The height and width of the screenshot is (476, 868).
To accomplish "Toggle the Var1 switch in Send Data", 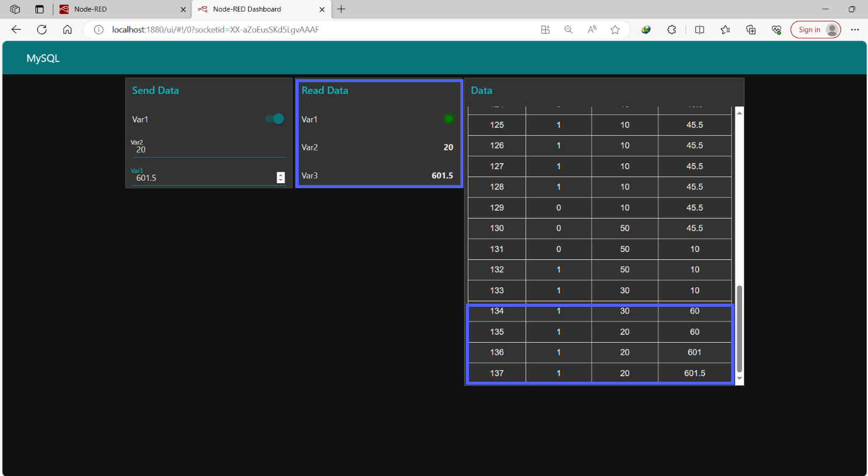I will tap(274, 119).
